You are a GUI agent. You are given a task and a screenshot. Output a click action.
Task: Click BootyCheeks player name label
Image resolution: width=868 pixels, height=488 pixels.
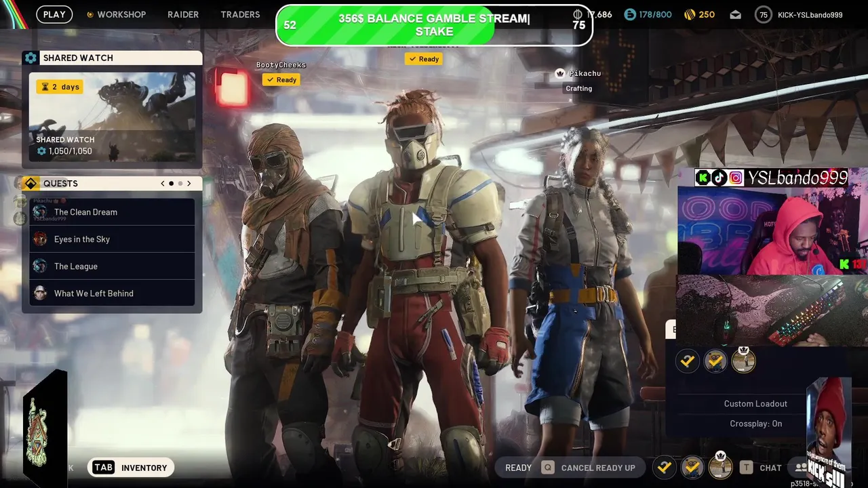coord(281,65)
